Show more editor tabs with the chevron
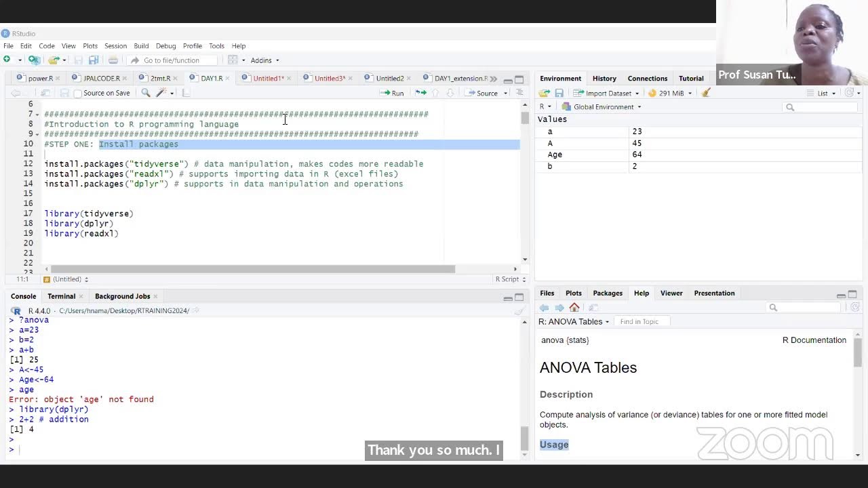868x488 pixels. [x=493, y=79]
